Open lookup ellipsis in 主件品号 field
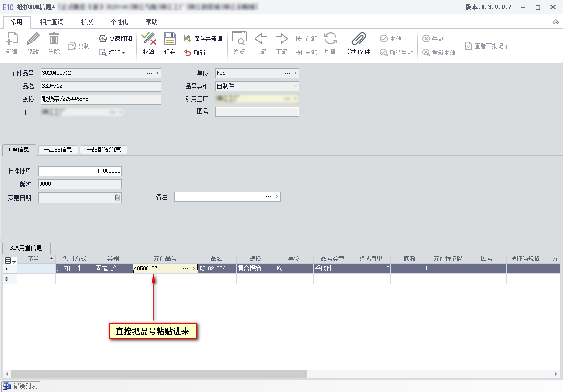Screen dimensions: 563x392 click(149, 73)
